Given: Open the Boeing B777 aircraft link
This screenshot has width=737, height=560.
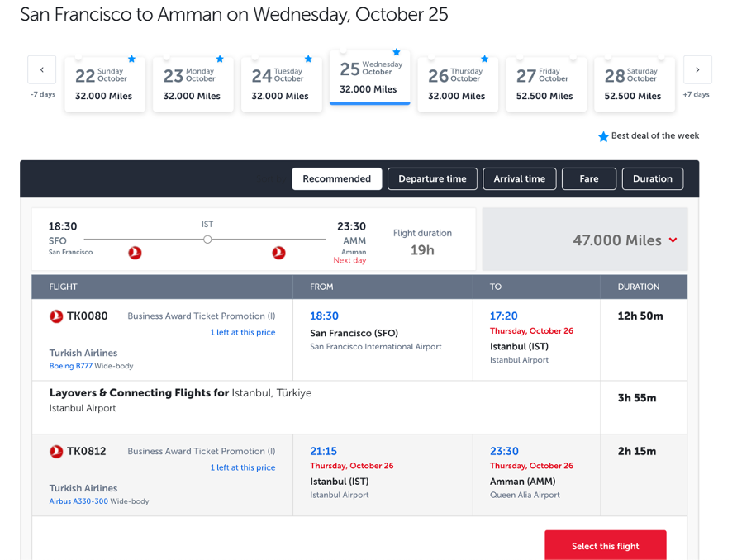Looking at the screenshot, I should 71,366.
